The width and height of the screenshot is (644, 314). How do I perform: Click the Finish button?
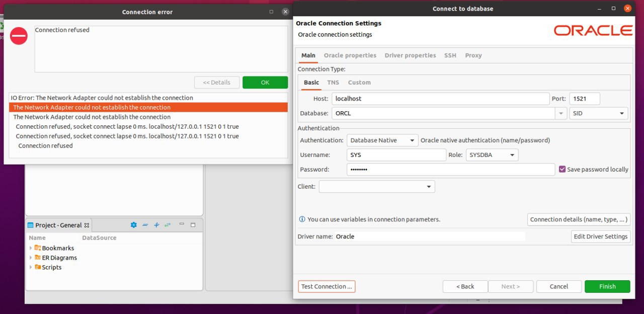point(607,286)
